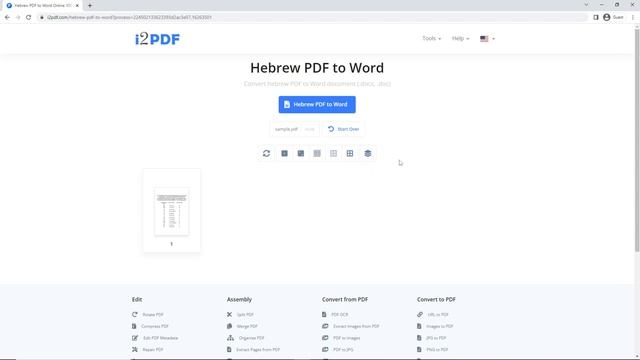Open the page 1 thumbnail of sample.pdf
The width and height of the screenshot is (640, 360).
172,212
